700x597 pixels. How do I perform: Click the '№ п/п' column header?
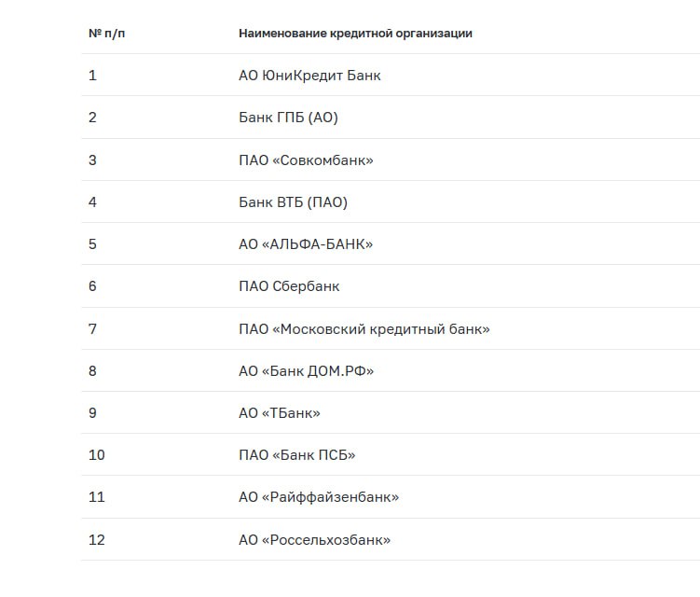(106, 34)
